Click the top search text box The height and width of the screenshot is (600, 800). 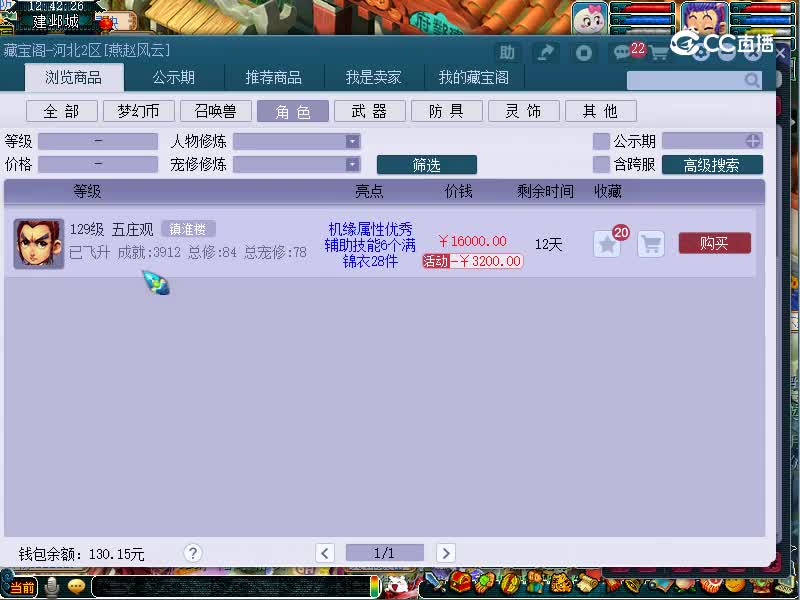pos(694,80)
